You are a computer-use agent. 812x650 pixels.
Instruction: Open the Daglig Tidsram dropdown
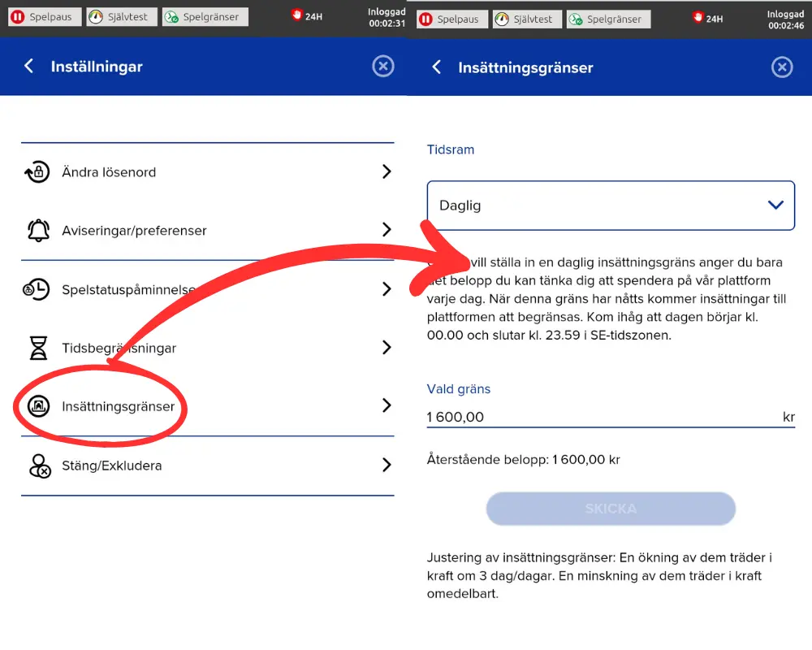(x=611, y=206)
